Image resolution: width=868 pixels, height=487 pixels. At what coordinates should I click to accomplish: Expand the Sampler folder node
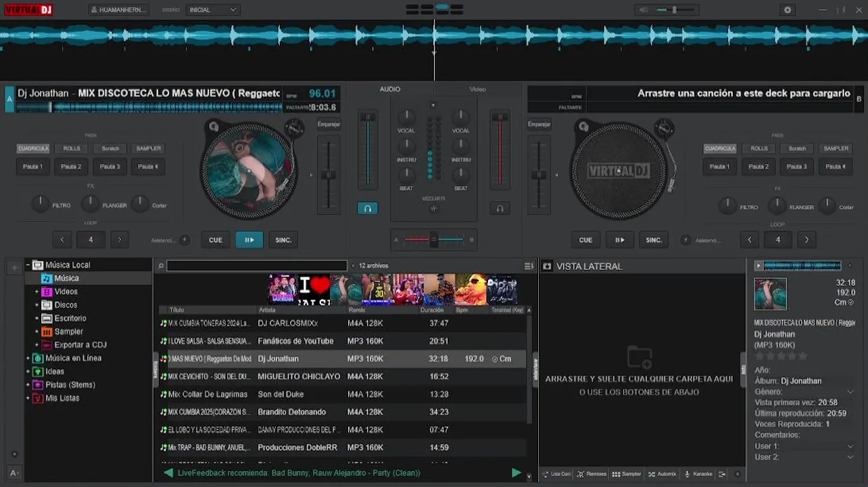pos(37,331)
